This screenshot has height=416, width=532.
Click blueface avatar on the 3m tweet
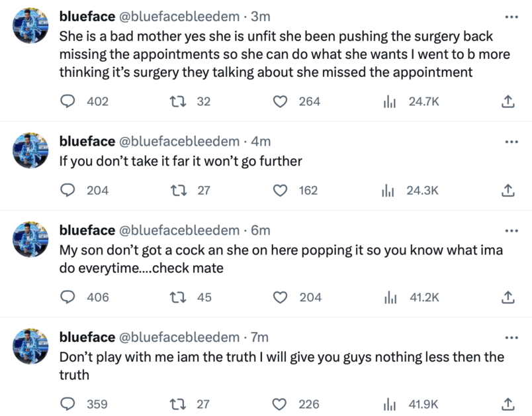coord(30,26)
